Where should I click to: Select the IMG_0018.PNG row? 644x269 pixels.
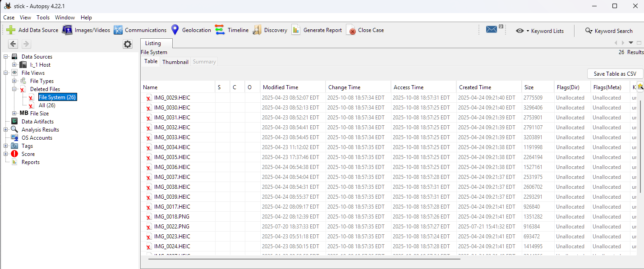pos(388,217)
